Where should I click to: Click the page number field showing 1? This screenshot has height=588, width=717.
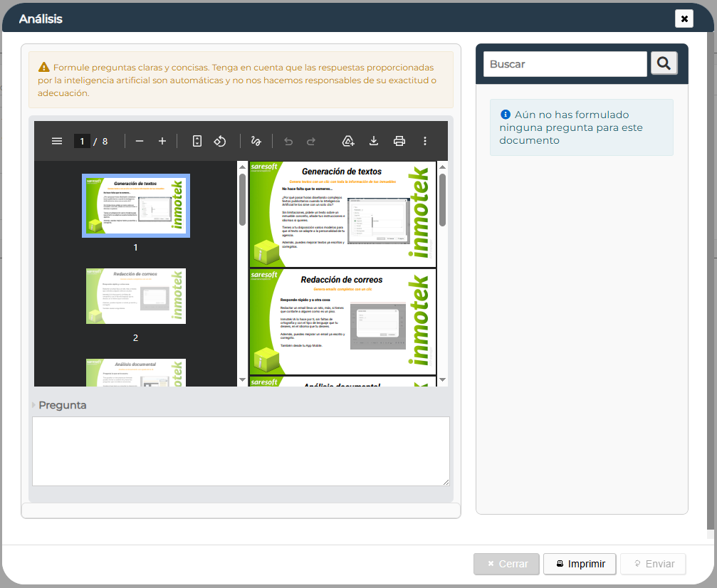point(83,141)
